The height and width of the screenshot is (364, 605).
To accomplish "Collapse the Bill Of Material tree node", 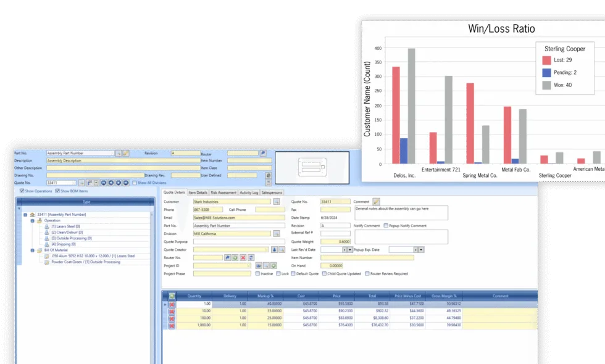I will pos(32,250).
